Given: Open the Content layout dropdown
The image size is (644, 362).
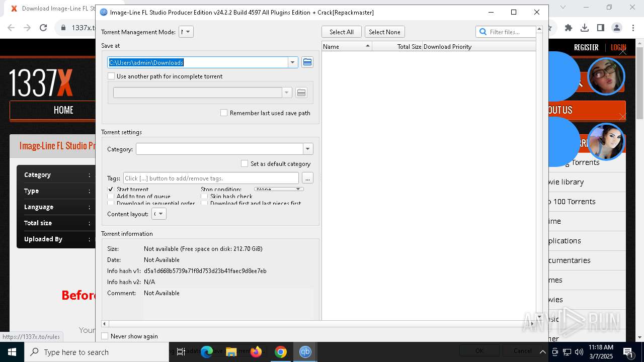Looking at the screenshot, I should tap(159, 214).
